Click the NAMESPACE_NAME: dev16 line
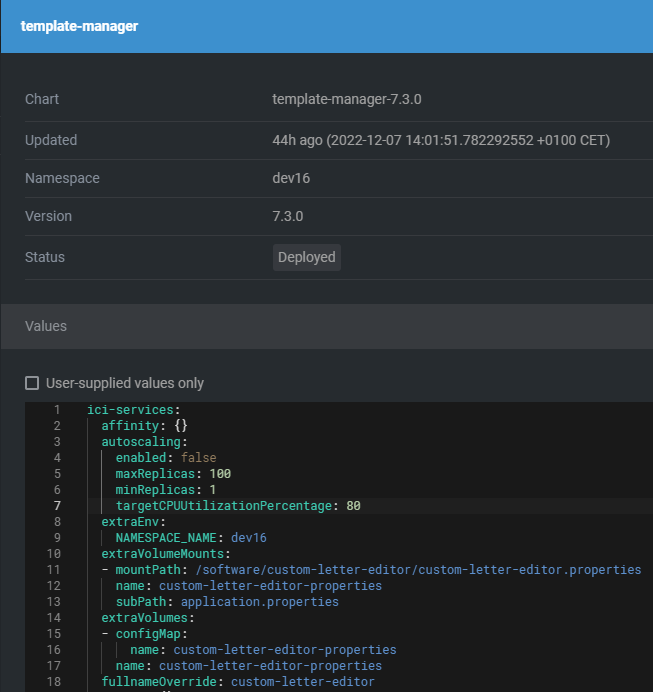 pos(191,538)
